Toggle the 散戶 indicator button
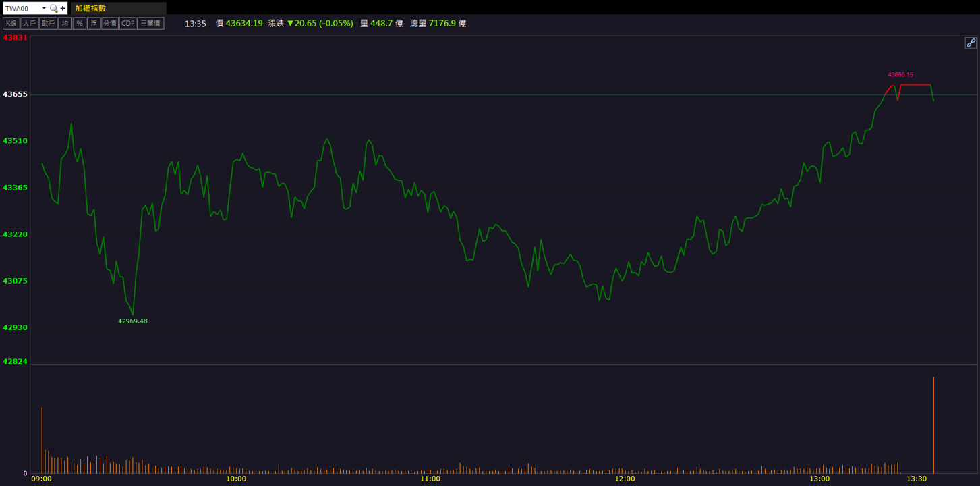980x486 pixels. [48, 23]
